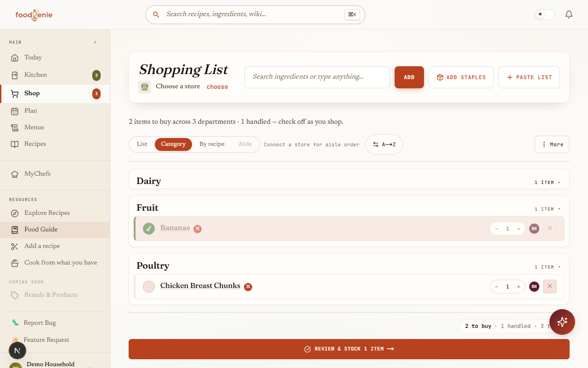Click ADD STAPLES button

point(461,77)
